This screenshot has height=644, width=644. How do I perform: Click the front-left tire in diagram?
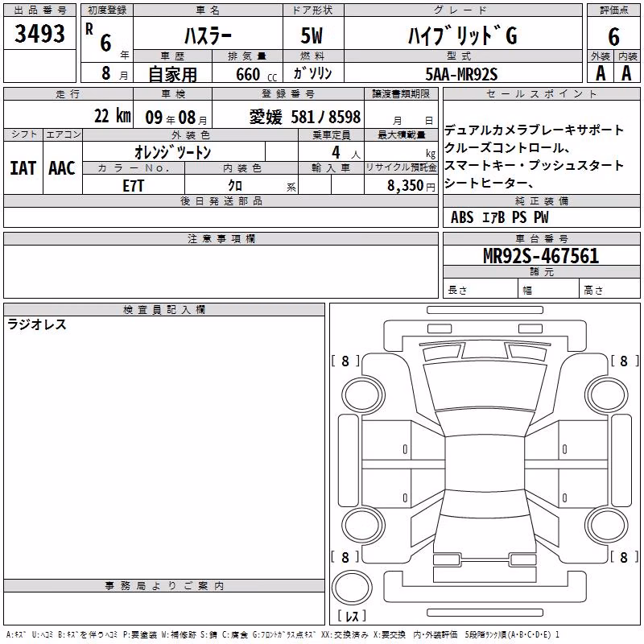[x=363, y=395]
